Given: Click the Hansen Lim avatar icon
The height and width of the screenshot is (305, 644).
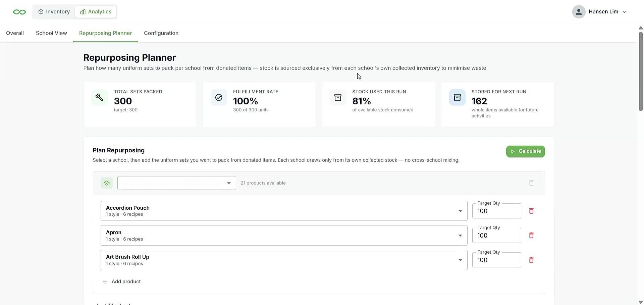Looking at the screenshot, I should pyautogui.click(x=579, y=12).
